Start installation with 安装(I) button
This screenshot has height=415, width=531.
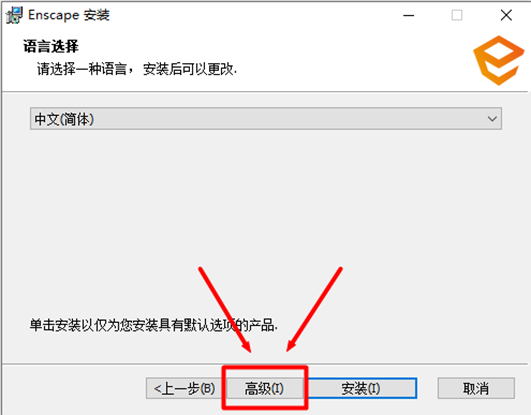click(x=361, y=388)
